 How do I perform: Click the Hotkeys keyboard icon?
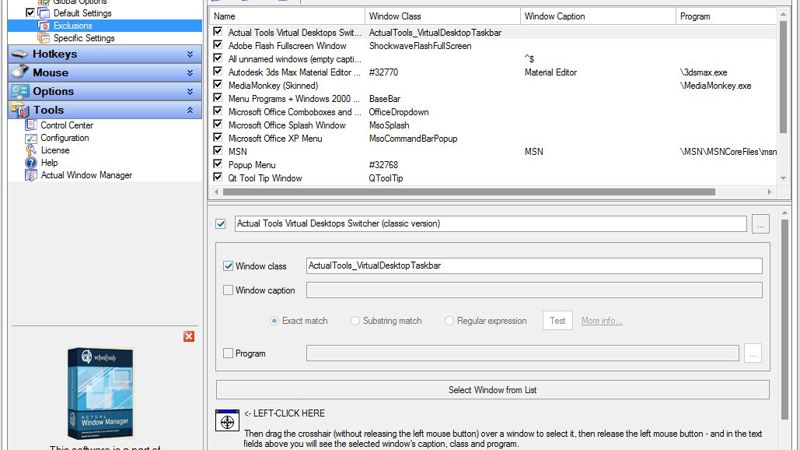[x=20, y=54]
